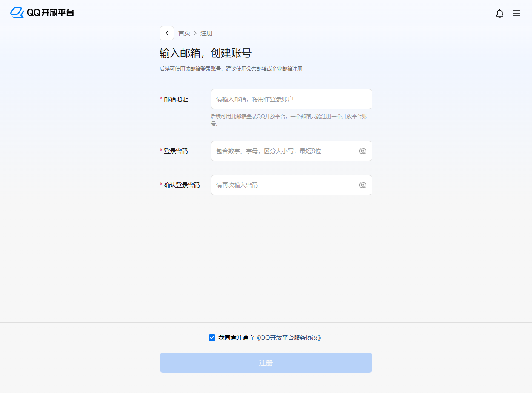Select the 确认登录密码 input box
This screenshot has width=532, height=393.
[283, 185]
